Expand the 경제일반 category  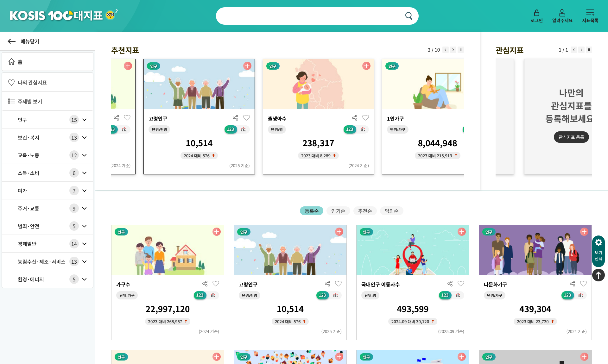tap(85, 244)
